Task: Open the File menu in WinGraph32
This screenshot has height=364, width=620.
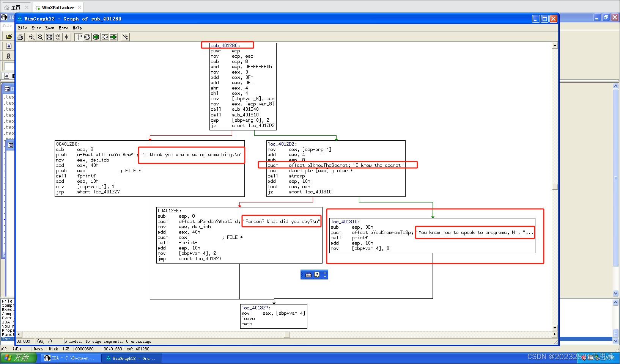Action: [22, 28]
